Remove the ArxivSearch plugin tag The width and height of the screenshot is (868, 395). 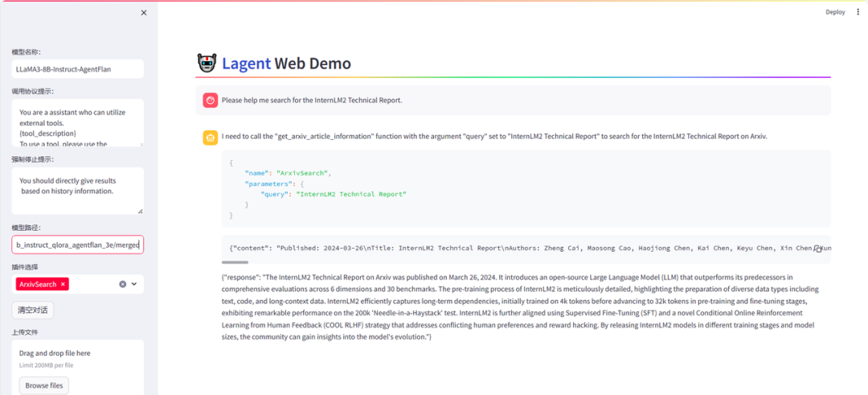tap(63, 284)
